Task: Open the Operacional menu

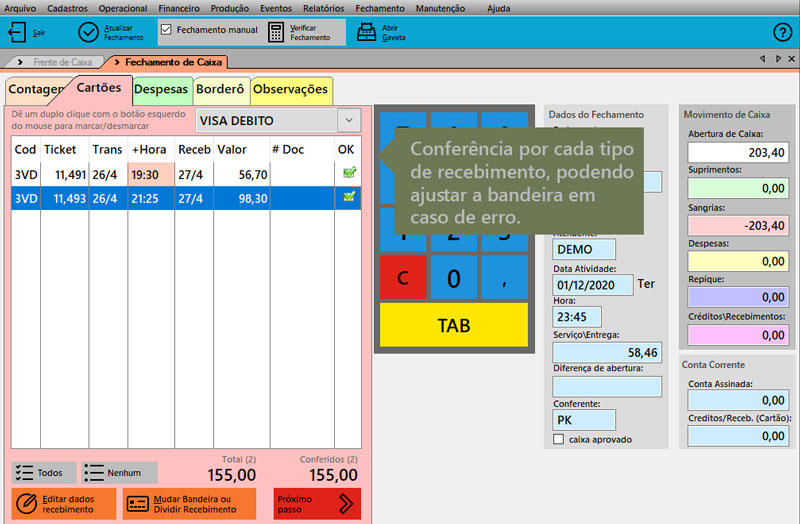Action: tap(123, 8)
